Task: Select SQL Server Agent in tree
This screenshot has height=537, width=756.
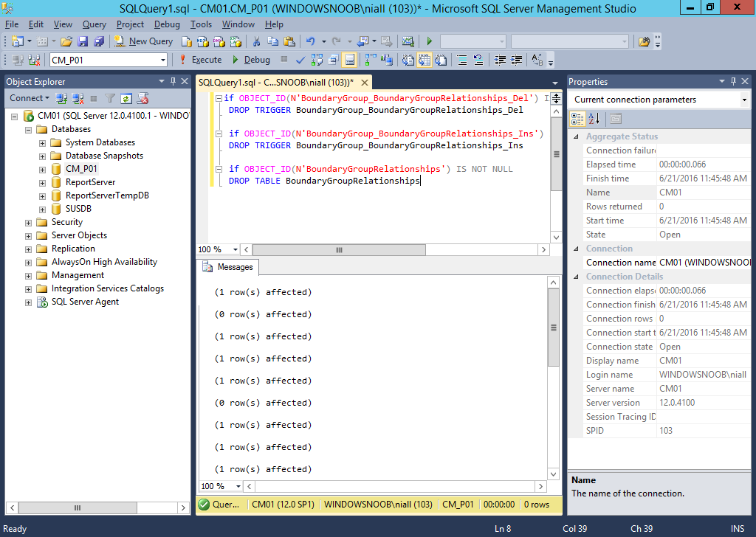Action: point(85,302)
